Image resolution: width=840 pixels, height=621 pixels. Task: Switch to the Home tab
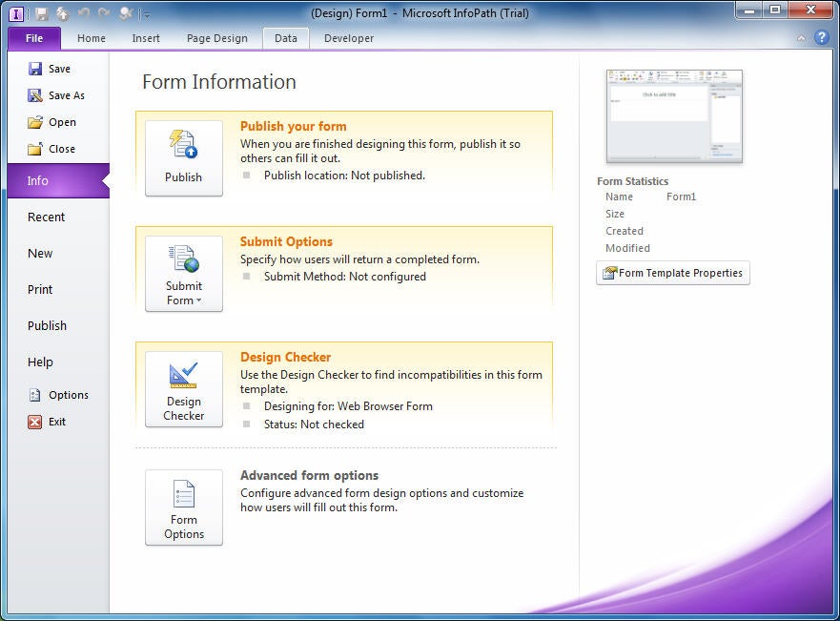[92, 38]
